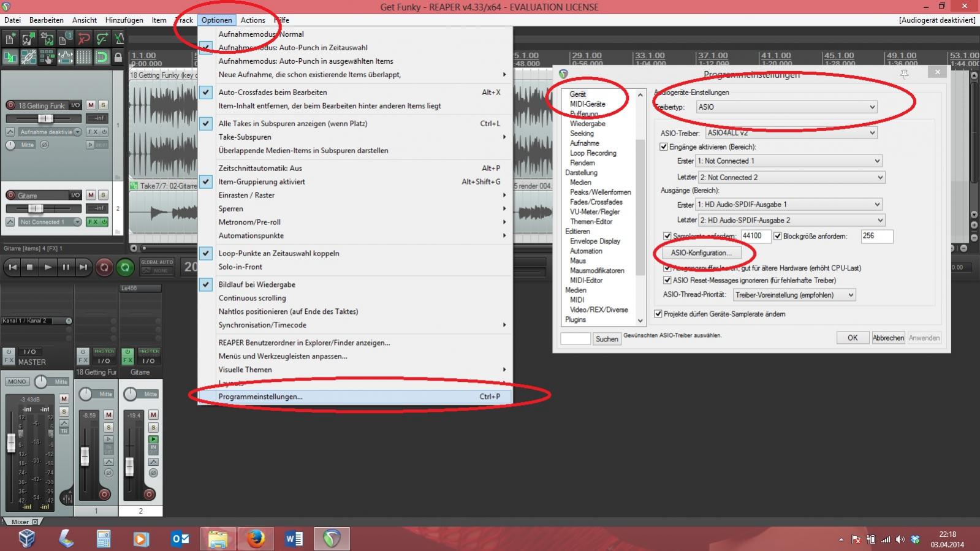Open the Optionen menu
Viewport: 980px width, 551px height.
point(216,20)
